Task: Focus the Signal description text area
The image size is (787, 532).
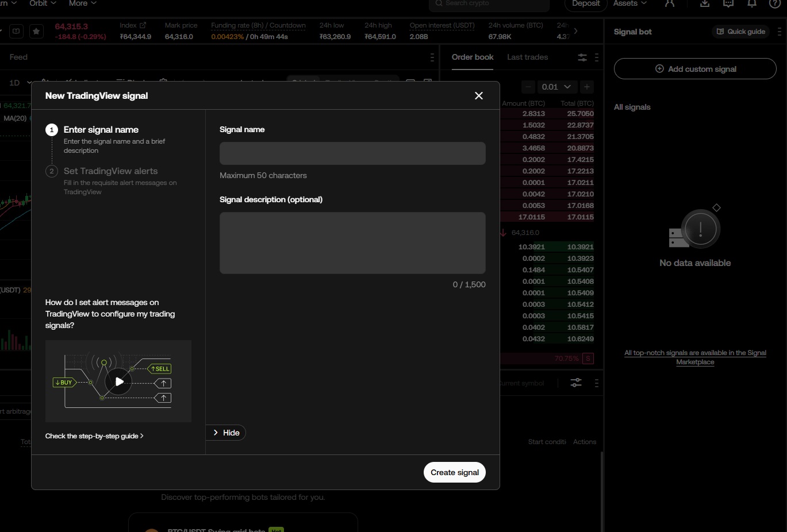Action: coord(352,243)
